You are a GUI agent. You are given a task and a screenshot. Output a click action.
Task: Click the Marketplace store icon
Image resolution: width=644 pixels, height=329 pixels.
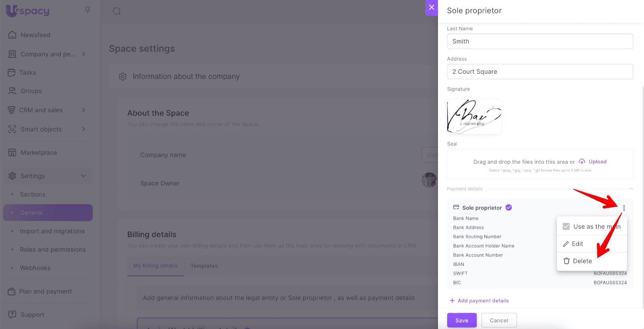pos(12,152)
